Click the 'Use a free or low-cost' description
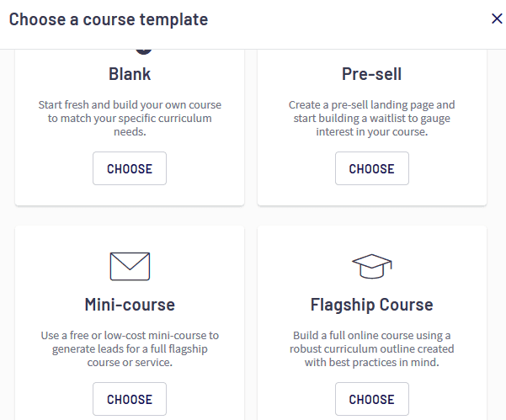The width and height of the screenshot is (506, 420). [x=130, y=348]
